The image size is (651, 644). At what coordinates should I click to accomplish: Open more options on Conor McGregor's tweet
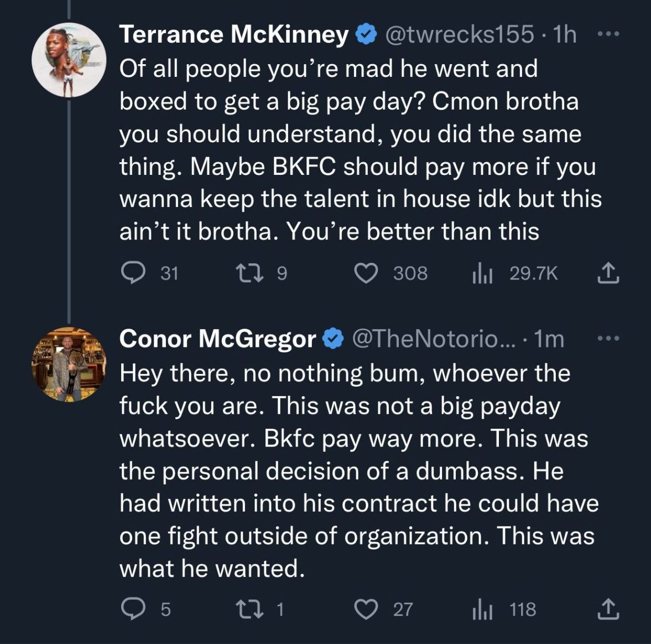tap(610, 339)
